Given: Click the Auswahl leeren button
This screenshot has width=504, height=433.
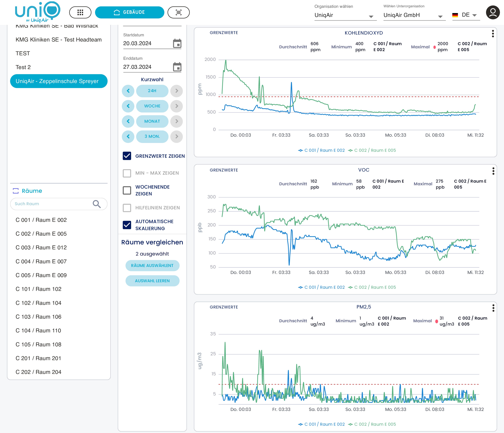Looking at the screenshot, I should pos(152,281).
